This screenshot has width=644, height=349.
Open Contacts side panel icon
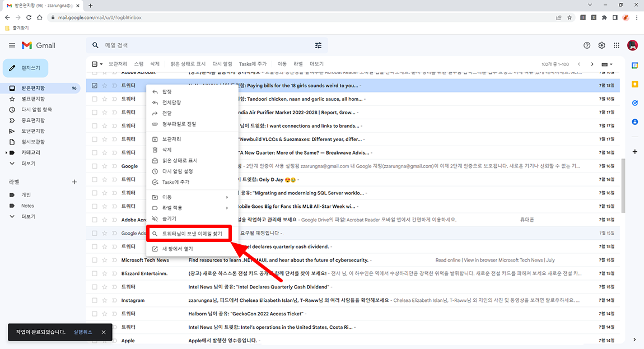(x=634, y=122)
